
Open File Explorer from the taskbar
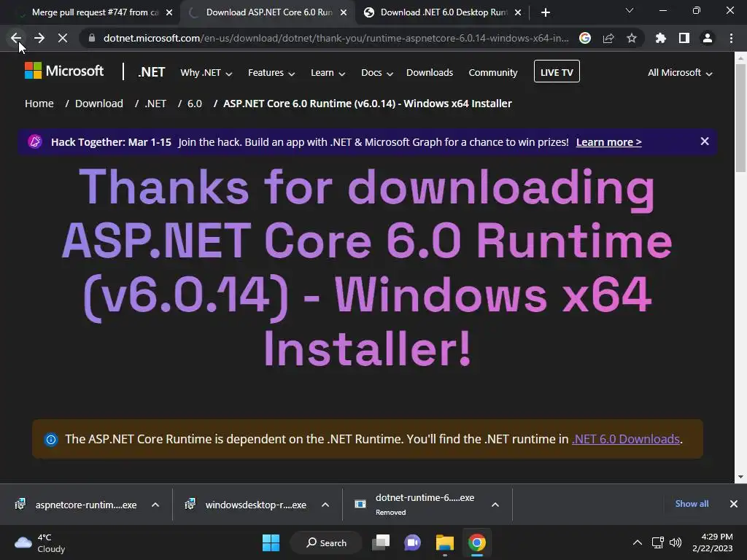point(445,542)
